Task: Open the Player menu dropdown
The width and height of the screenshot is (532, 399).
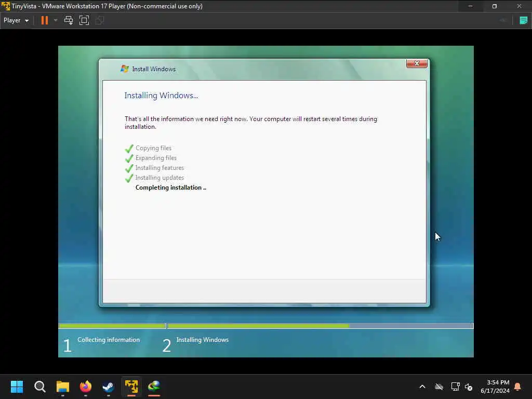Action: click(x=16, y=20)
